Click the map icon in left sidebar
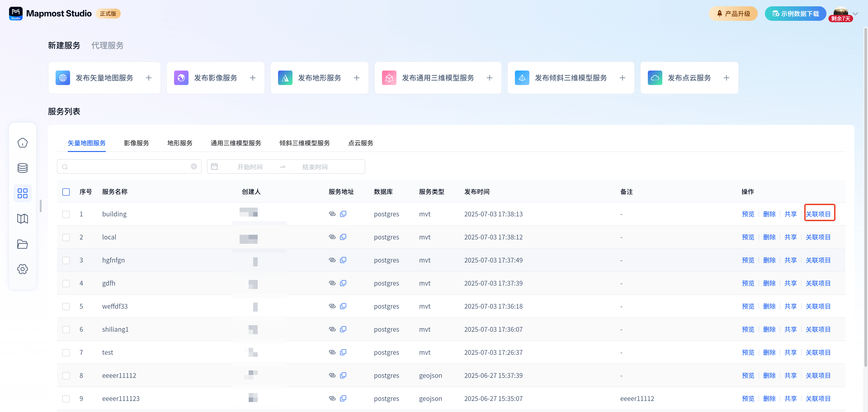The width and height of the screenshot is (868, 412). [x=22, y=218]
